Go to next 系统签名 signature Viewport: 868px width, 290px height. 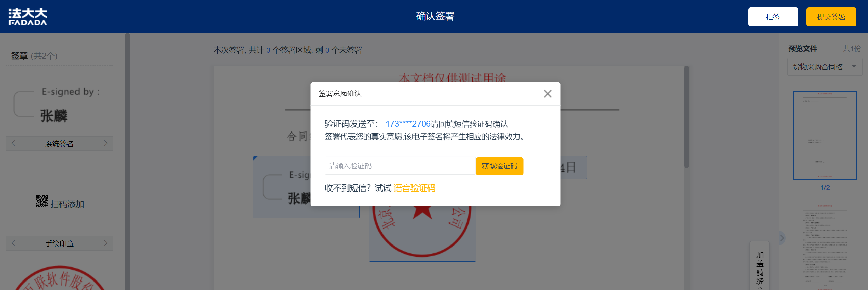[106, 143]
